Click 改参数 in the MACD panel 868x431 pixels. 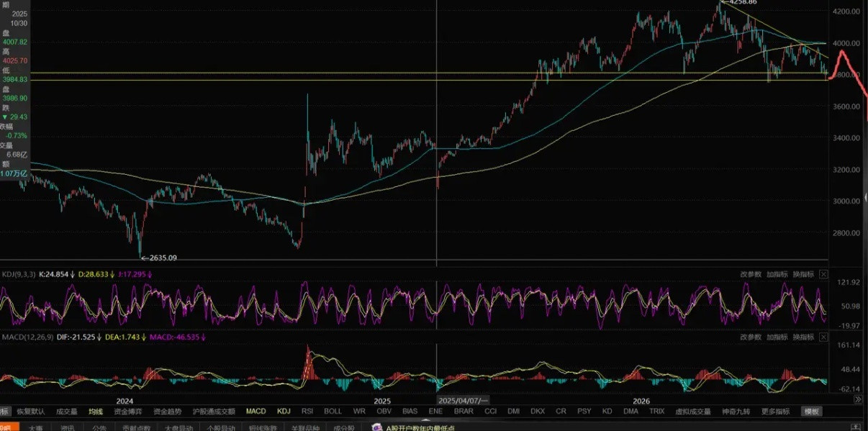(x=751, y=337)
